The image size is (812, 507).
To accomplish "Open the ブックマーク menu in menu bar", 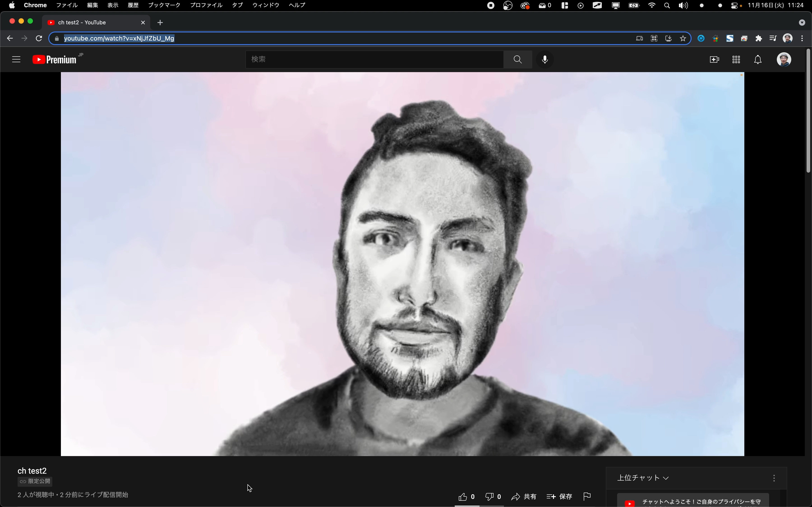I will (164, 5).
